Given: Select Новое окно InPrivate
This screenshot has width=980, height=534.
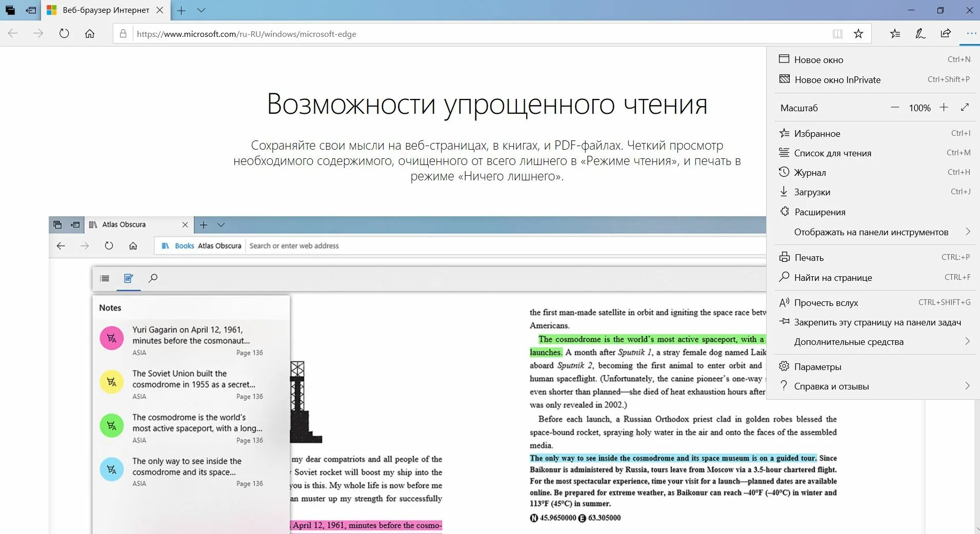Looking at the screenshot, I should (874, 79).
